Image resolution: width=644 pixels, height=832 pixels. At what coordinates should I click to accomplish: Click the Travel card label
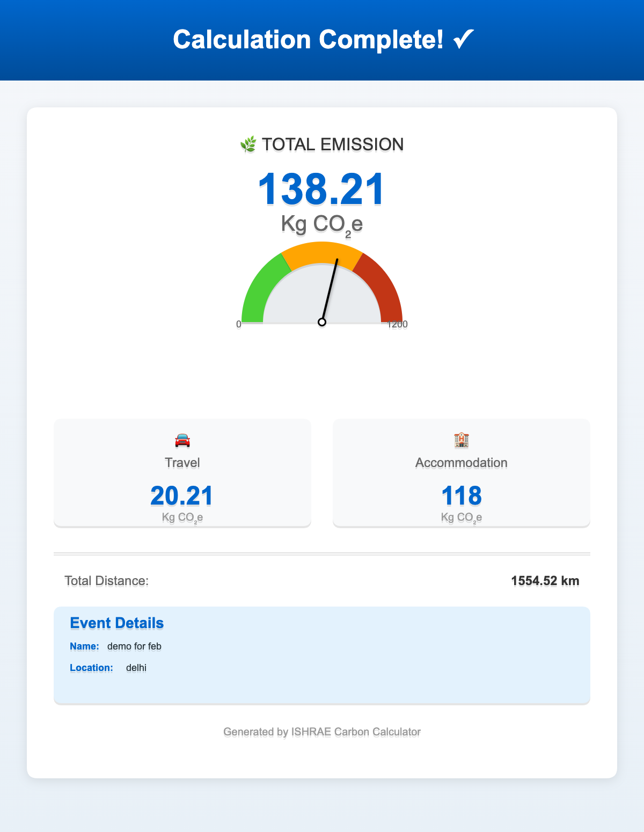[x=182, y=463]
